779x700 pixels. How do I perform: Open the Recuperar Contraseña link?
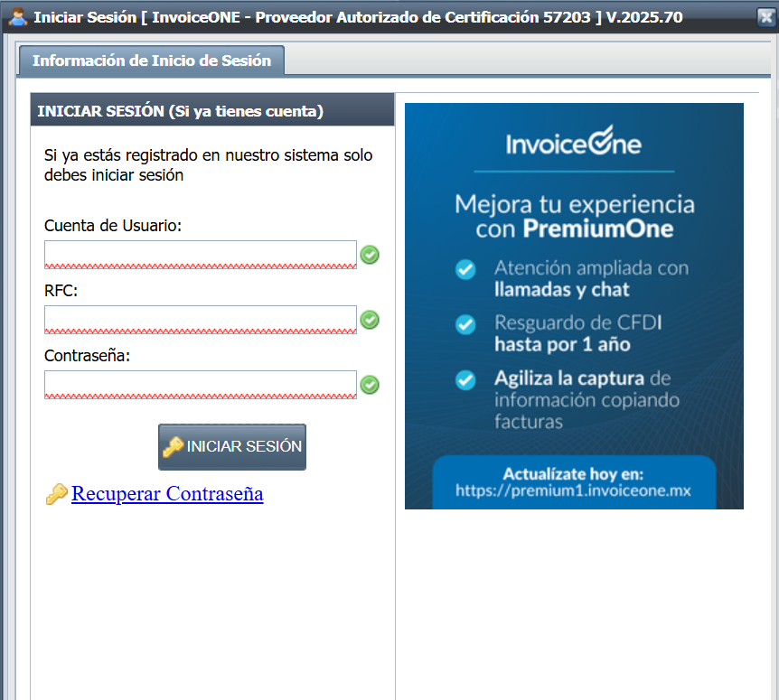[x=167, y=494]
